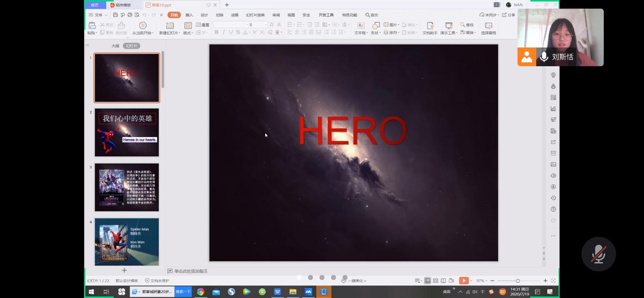644x298 pixels.
Task: Open the 文件 (File) menu
Action: (98, 15)
